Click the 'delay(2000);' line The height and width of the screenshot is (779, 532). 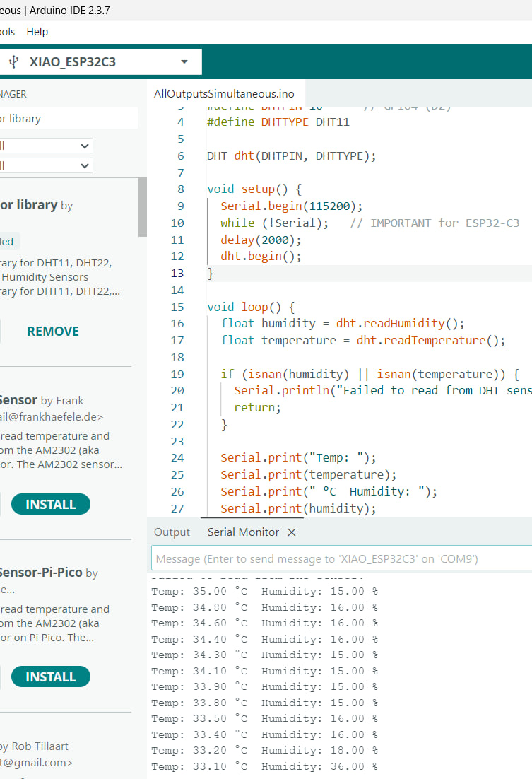click(261, 240)
